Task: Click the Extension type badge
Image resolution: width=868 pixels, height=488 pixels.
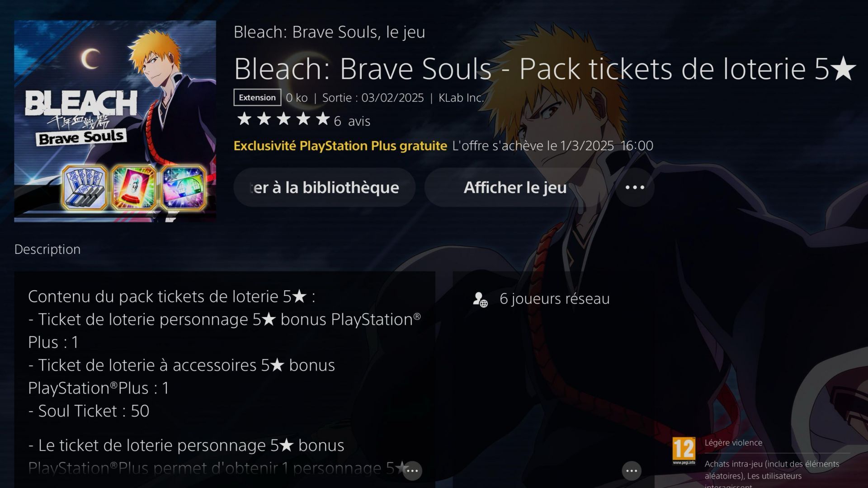Action: click(257, 98)
